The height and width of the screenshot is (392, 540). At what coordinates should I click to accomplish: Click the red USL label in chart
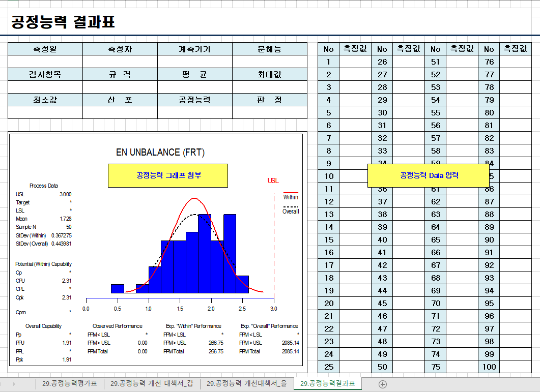(x=273, y=180)
